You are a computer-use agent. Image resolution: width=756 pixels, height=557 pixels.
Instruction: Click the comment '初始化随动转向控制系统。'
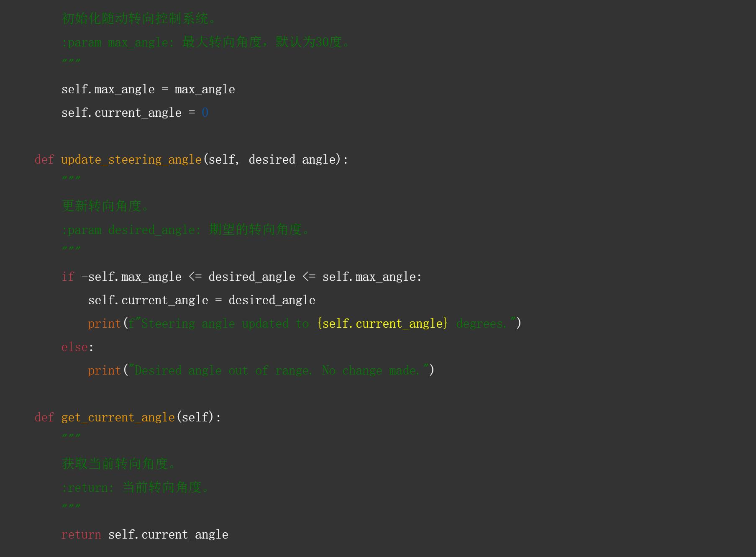point(138,18)
